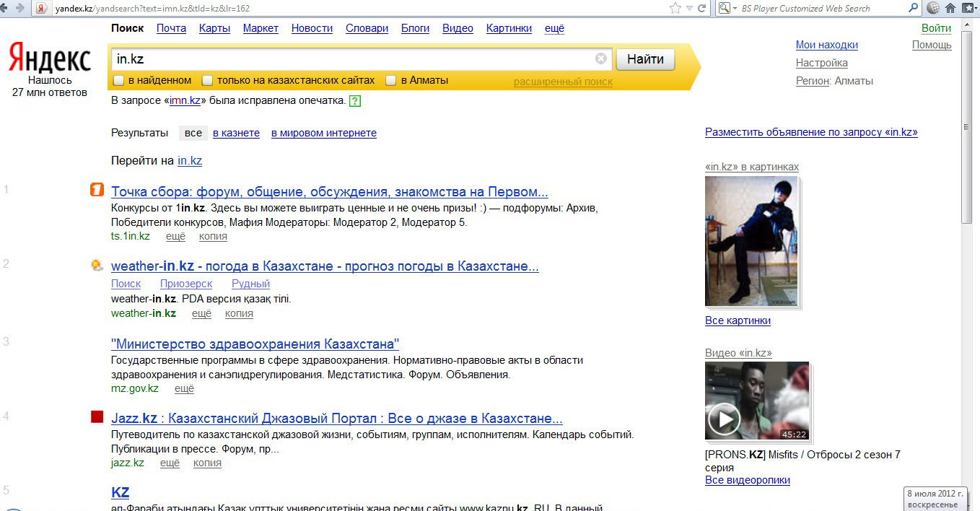The height and width of the screenshot is (511, 980).
Task: Click the red square Jazz.kz favicon
Action: 97,416
